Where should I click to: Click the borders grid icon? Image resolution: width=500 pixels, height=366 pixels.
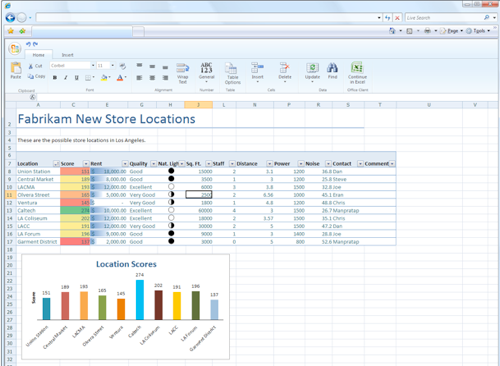pyautogui.click(x=88, y=78)
